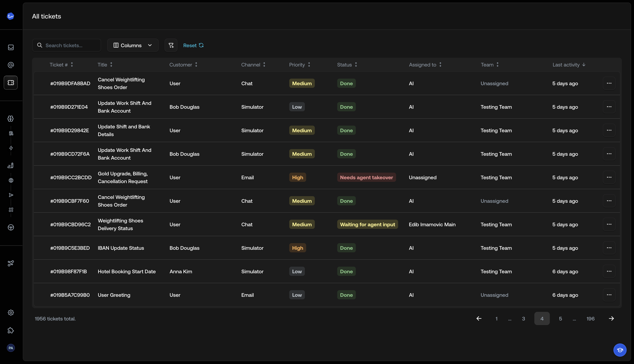Select the paper plane send icon

point(10,195)
